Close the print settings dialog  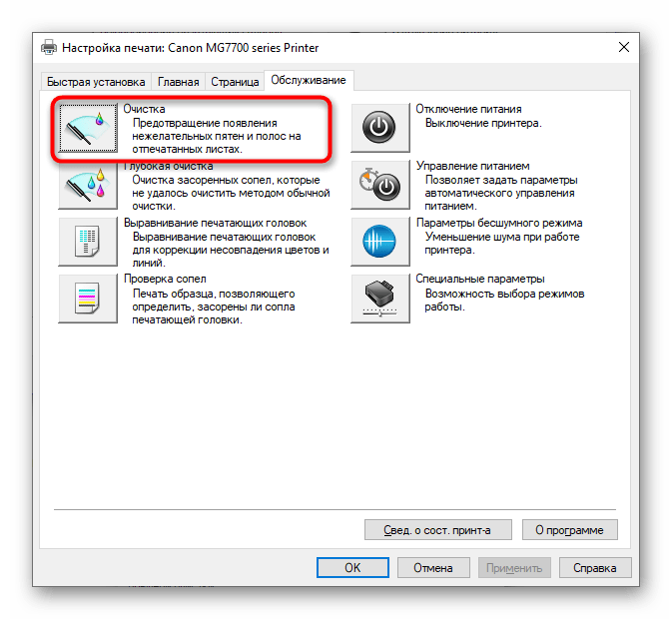624,47
